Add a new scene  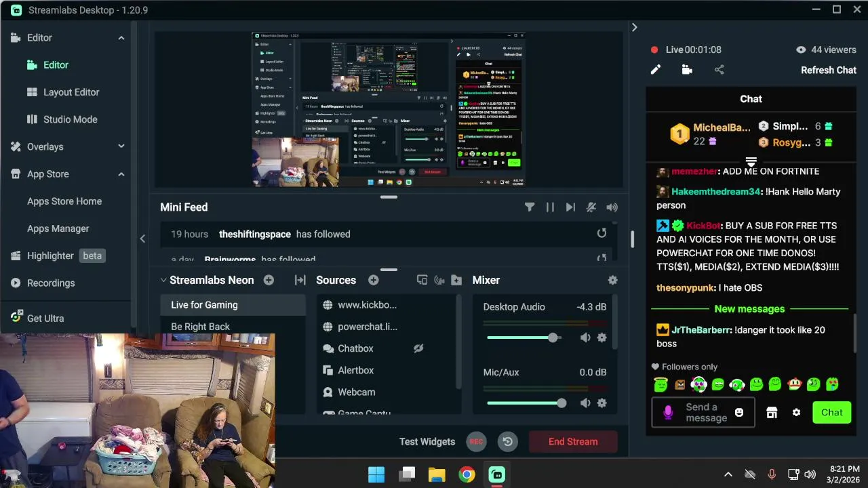[x=269, y=280]
